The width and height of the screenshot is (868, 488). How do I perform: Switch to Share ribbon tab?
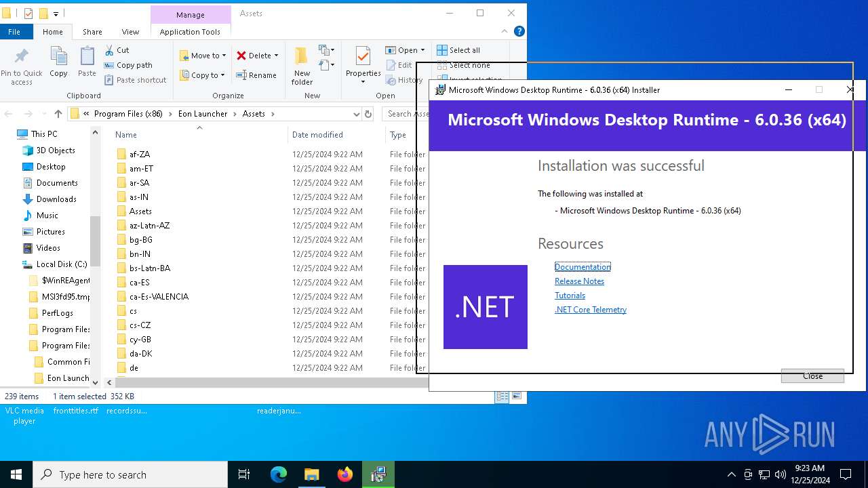pos(92,32)
